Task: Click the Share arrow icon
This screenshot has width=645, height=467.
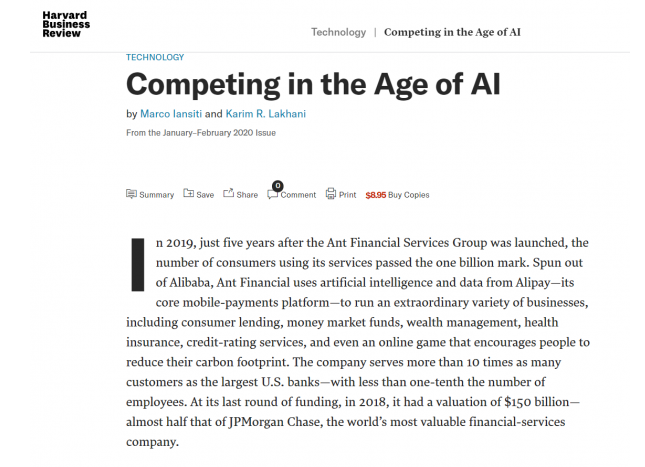Action: [228, 193]
